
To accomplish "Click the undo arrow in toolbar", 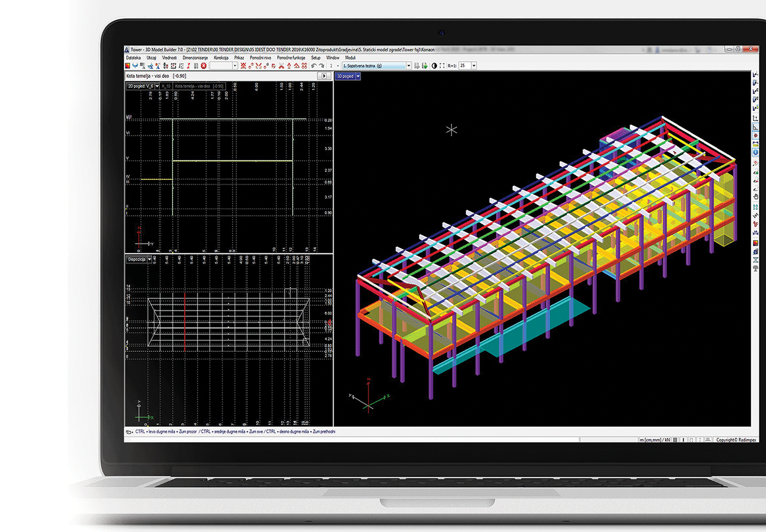I will 314,66.
